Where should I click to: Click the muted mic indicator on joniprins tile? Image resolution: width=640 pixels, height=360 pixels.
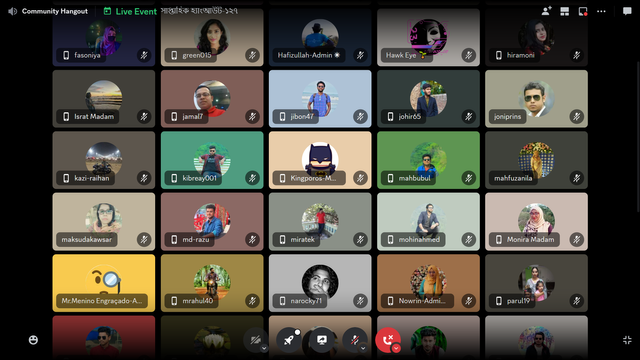pos(576,117)
